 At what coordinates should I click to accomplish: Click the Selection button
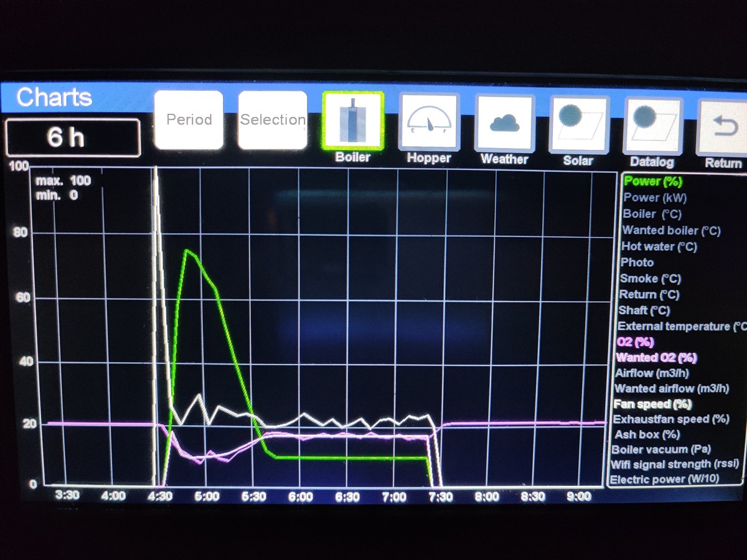click(x=273, y=120)
